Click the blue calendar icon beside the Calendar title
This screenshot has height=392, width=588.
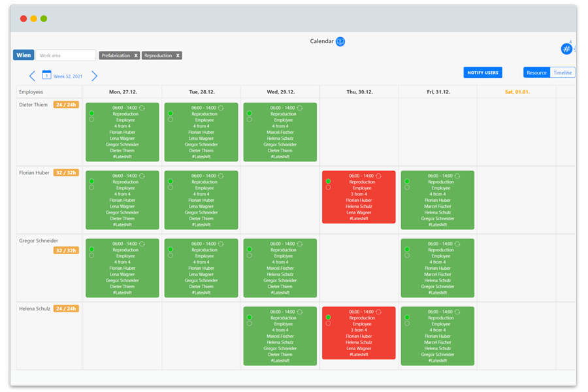click(x=338, y=41)
